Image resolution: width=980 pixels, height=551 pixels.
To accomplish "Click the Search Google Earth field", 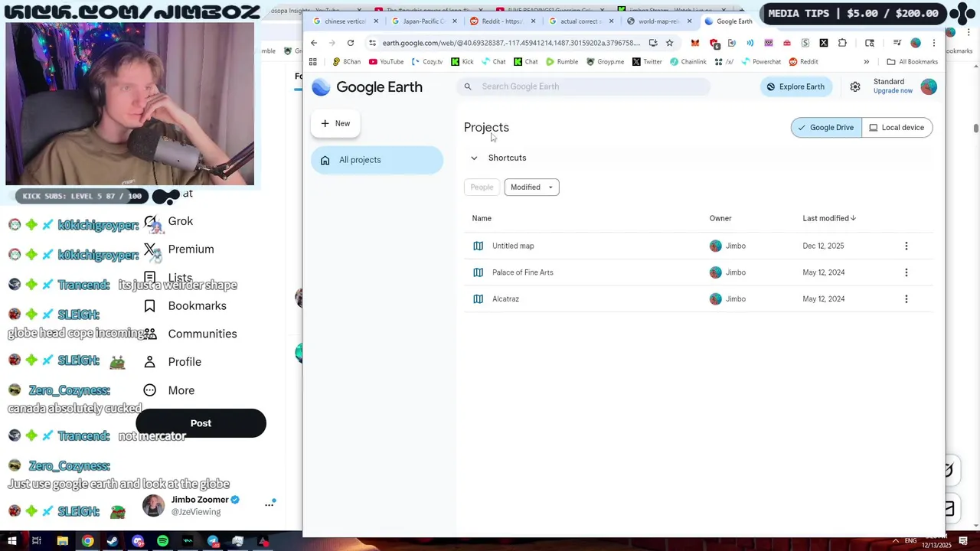I will [583, 86].
